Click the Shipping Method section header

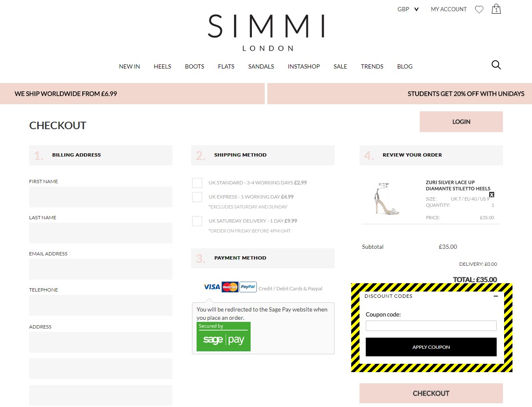coord(263,155)
